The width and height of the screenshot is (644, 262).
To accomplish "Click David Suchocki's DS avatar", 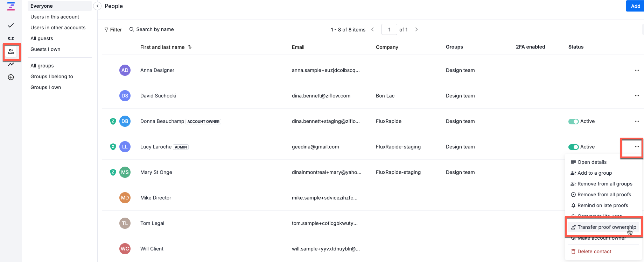I will (125, 96).
